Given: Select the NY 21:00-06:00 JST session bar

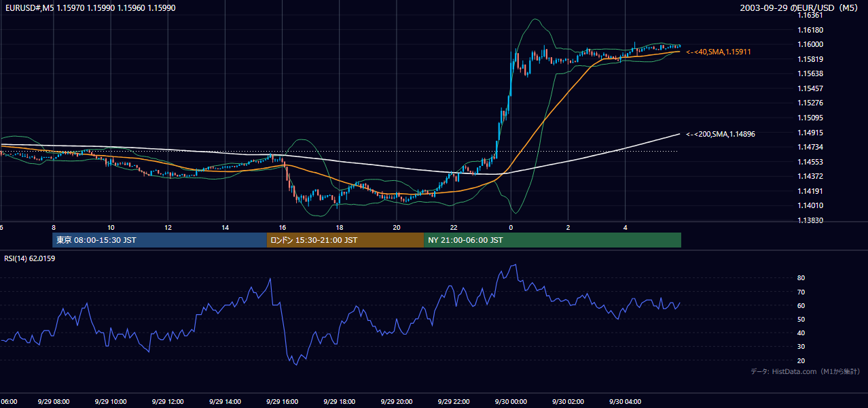Looking at the screenshot, I should point(552,240).
